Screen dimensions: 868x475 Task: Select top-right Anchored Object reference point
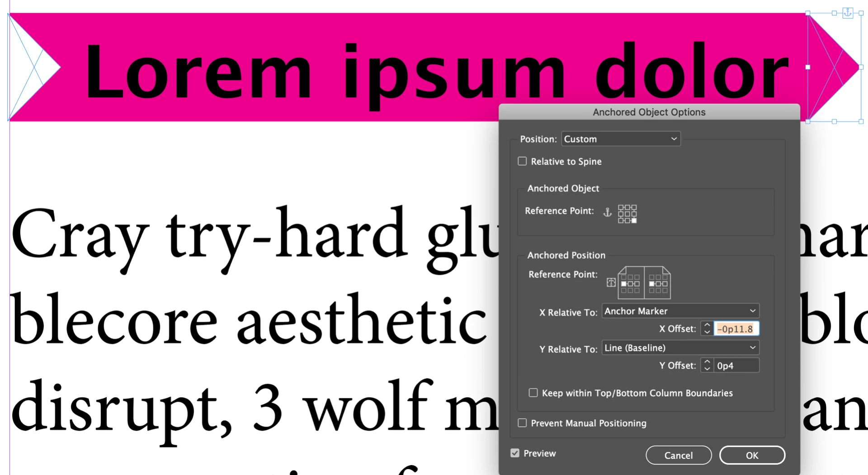634,207
